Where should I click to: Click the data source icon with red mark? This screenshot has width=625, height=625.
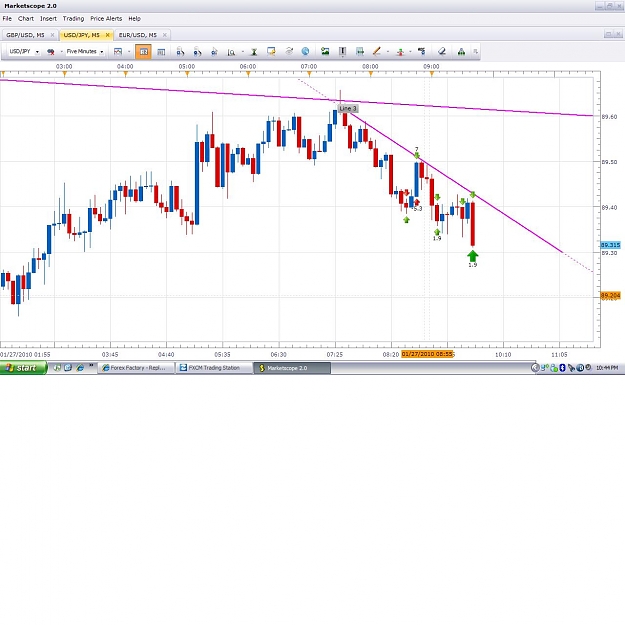tap(51, 52)
